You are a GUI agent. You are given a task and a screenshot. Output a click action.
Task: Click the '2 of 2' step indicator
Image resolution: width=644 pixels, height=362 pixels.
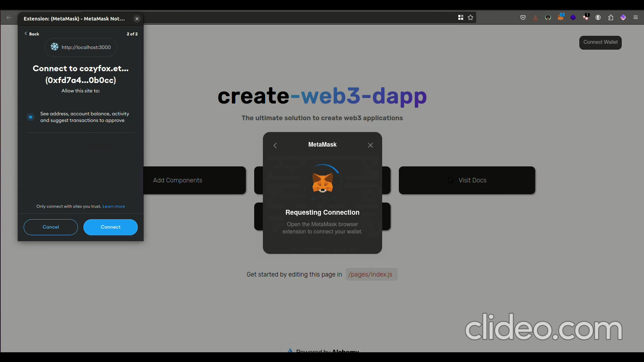click(132, 34)
